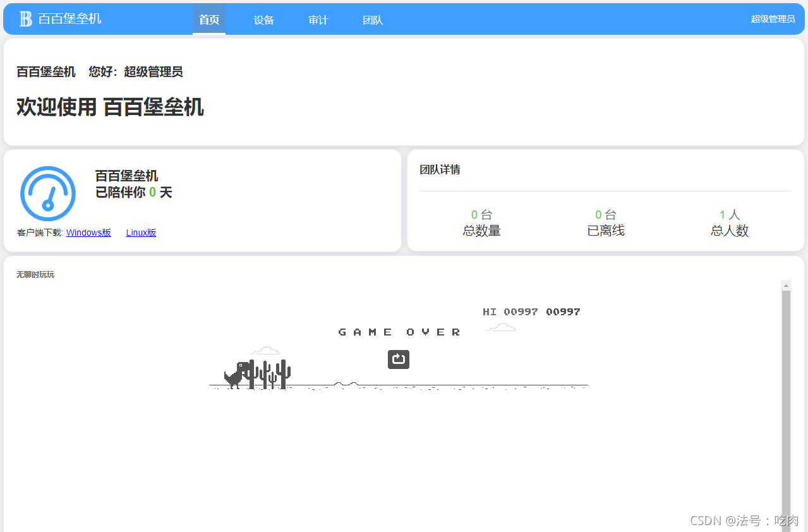Download the Windows版 client
The height and width of the screenshot is (532, 808).
tap(88, 233)
